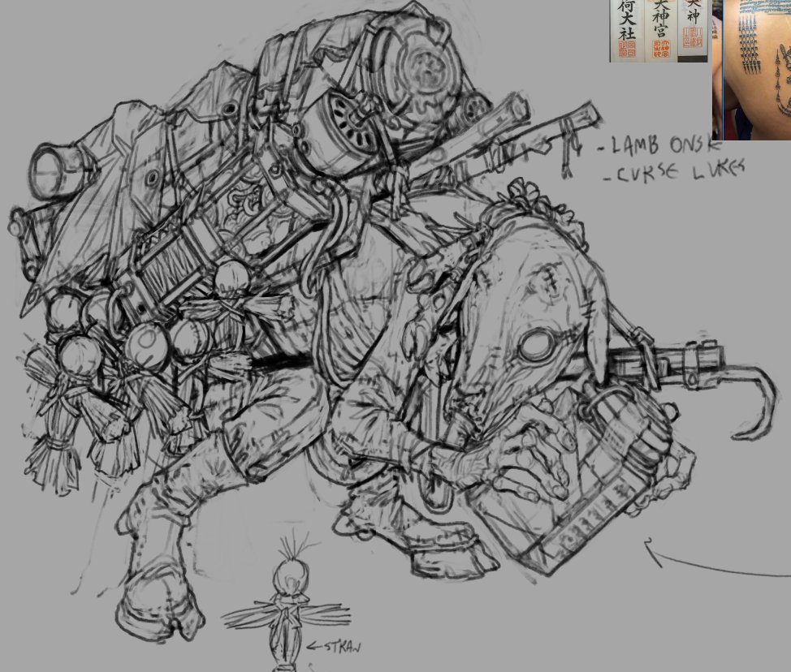Image resolution: width=791 pixels, height=672 pixels.
Task: Click the handwritten note 'CURSE LIKES'
Action: click(x=674, y=171)
